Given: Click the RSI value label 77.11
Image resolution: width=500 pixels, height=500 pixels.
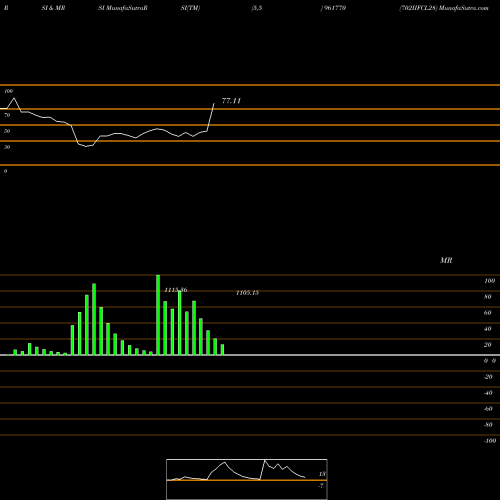Looking at the screenshot, I should tap(231, 101).
